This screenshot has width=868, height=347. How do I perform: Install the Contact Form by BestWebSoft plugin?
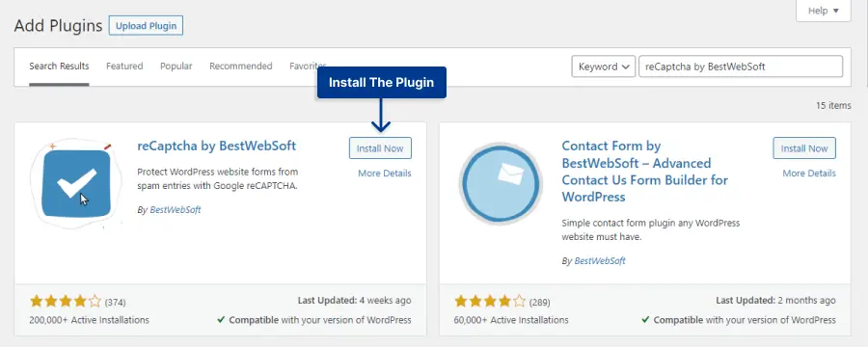804,148
